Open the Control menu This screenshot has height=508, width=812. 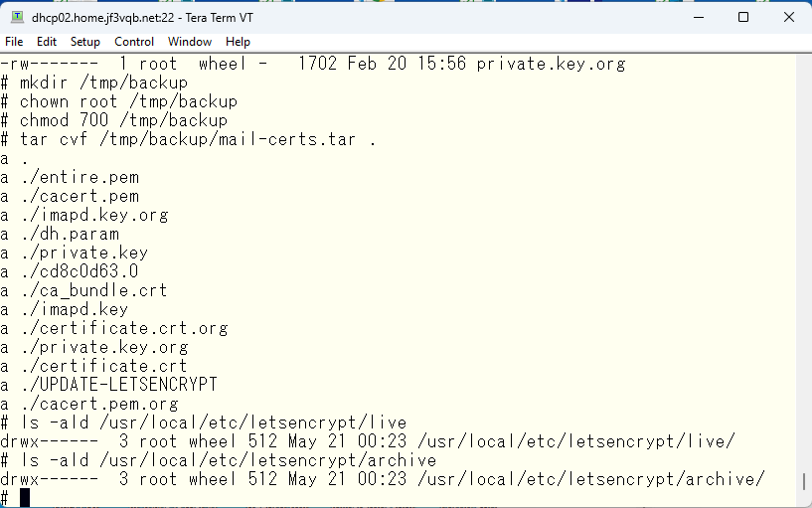click(x=134, y=42)
